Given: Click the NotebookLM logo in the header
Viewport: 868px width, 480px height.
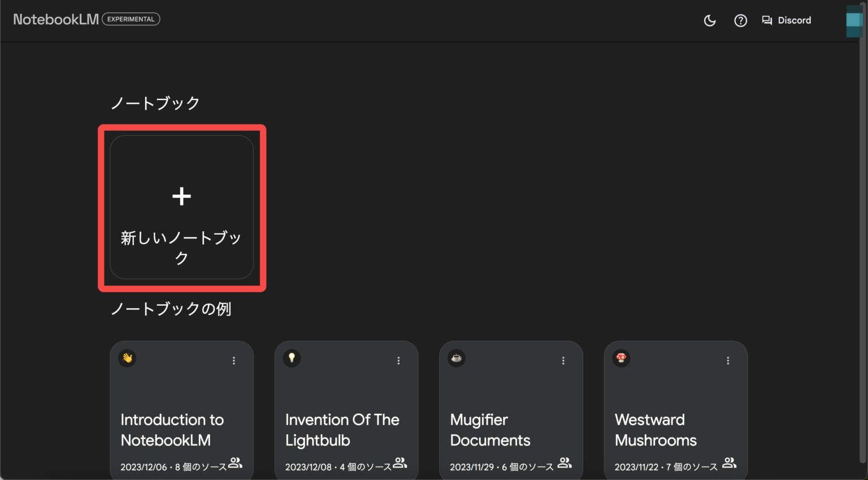Looking at the screenshot, I should coord(55,19).
